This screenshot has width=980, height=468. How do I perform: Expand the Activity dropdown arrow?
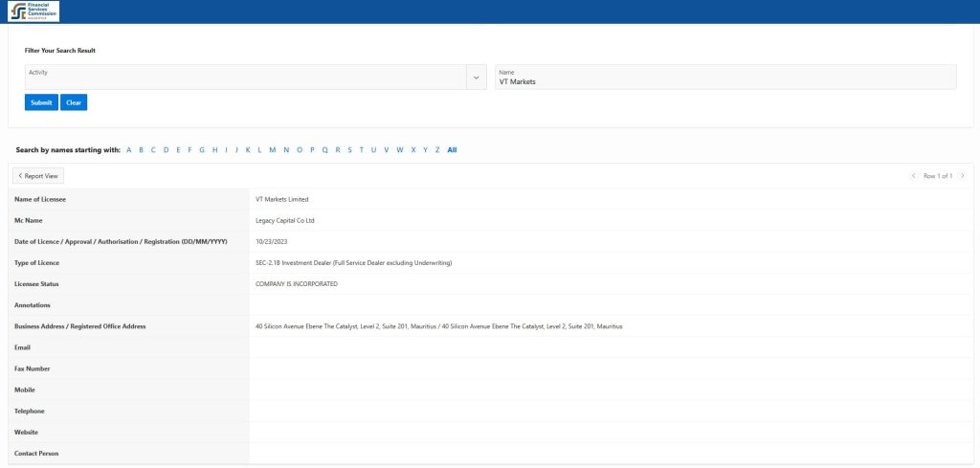click(x=477, y=78)
